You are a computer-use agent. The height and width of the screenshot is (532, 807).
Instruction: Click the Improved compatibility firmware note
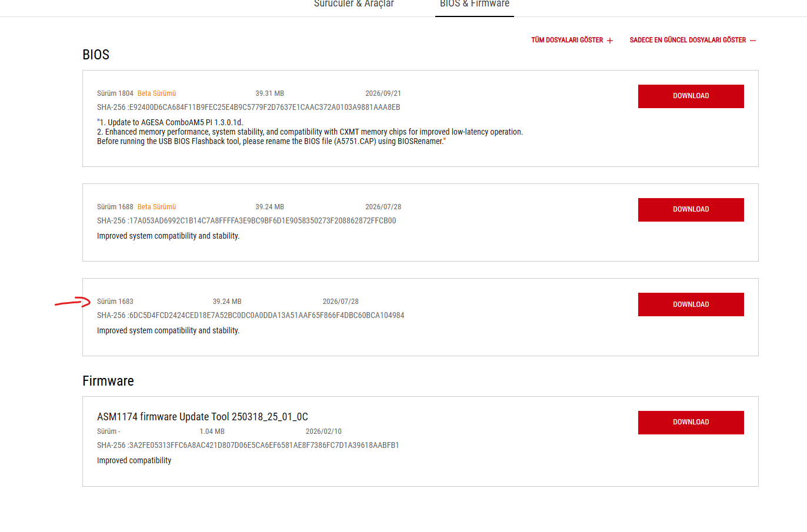tap(134, 460)
